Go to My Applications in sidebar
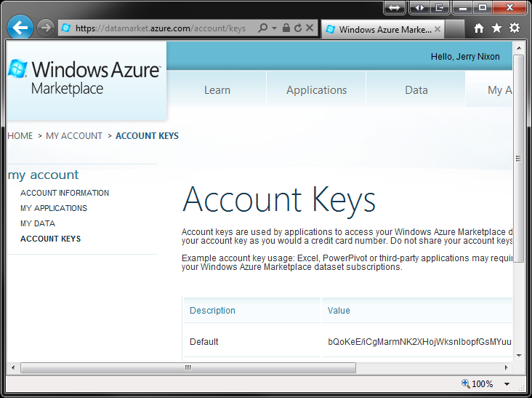Screen dimensions: 532x398 pos(54,208)
